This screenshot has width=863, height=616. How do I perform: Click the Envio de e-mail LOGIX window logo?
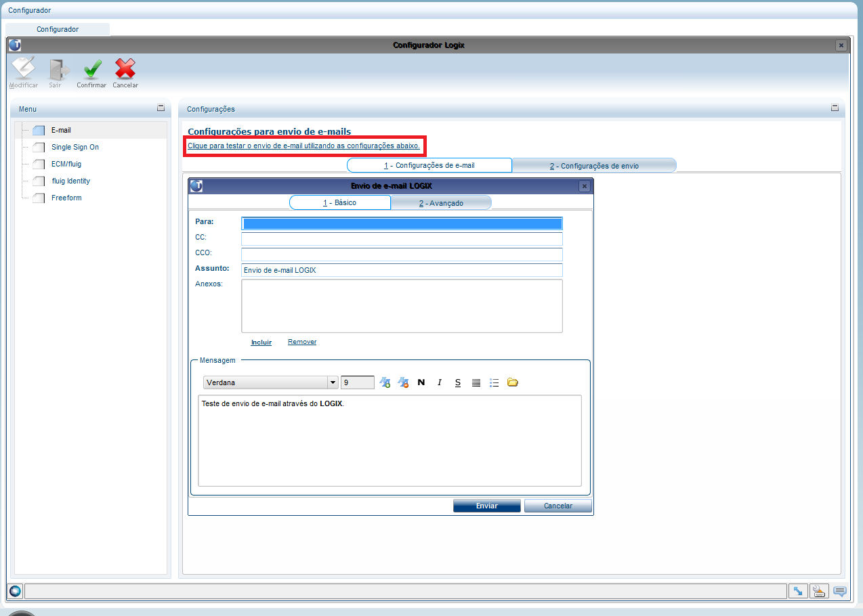point(196,186)
